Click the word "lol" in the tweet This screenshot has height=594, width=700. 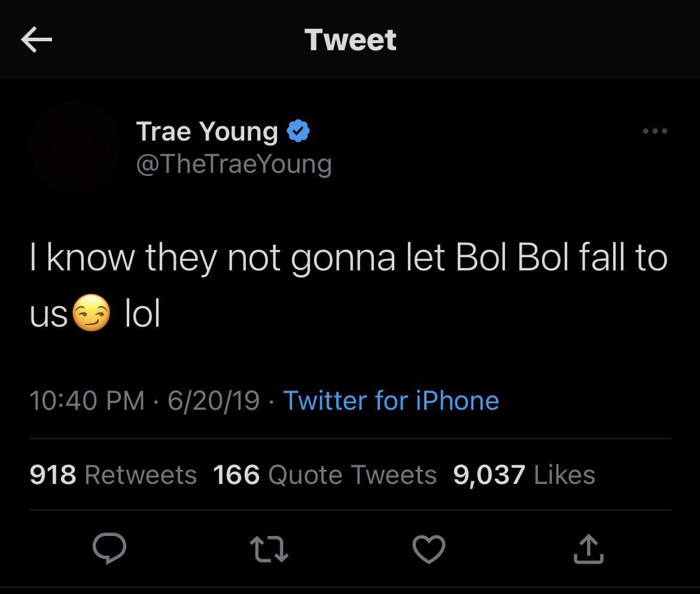click(x=142, y=314)
